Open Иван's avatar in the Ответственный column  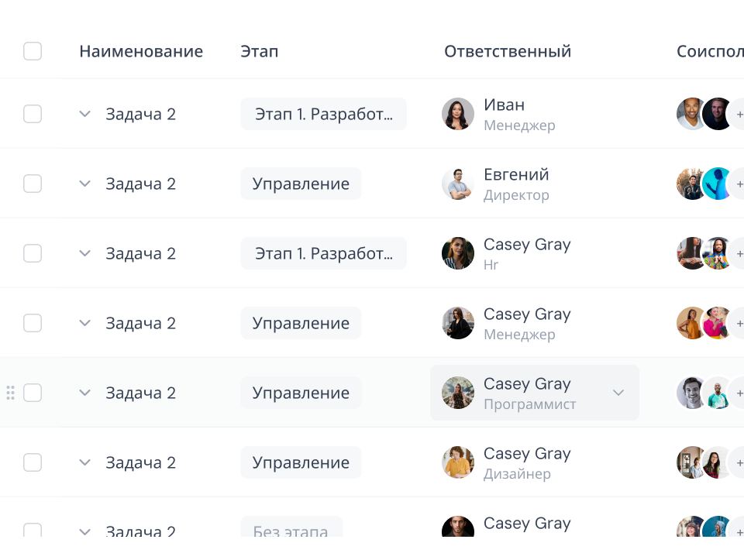coord(457,113)
